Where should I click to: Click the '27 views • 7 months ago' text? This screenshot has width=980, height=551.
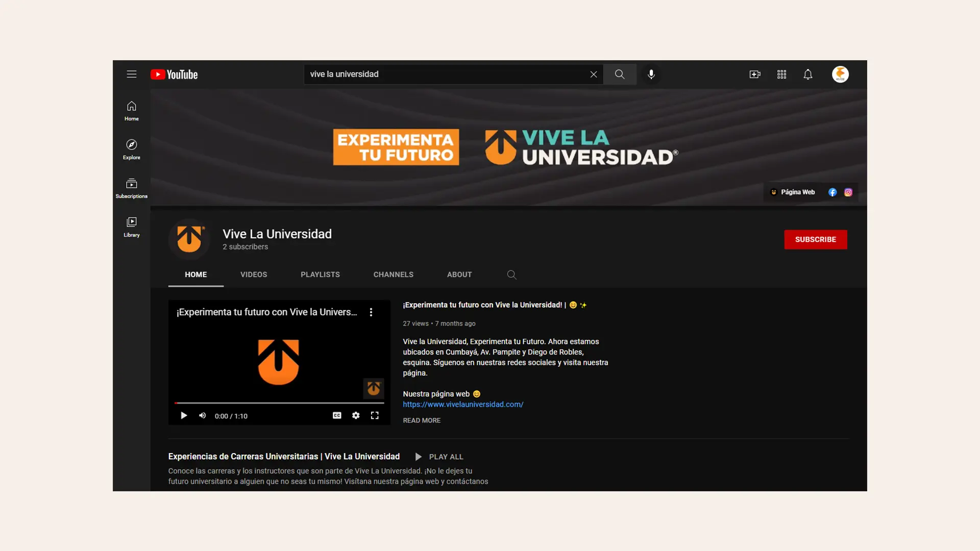439,324
